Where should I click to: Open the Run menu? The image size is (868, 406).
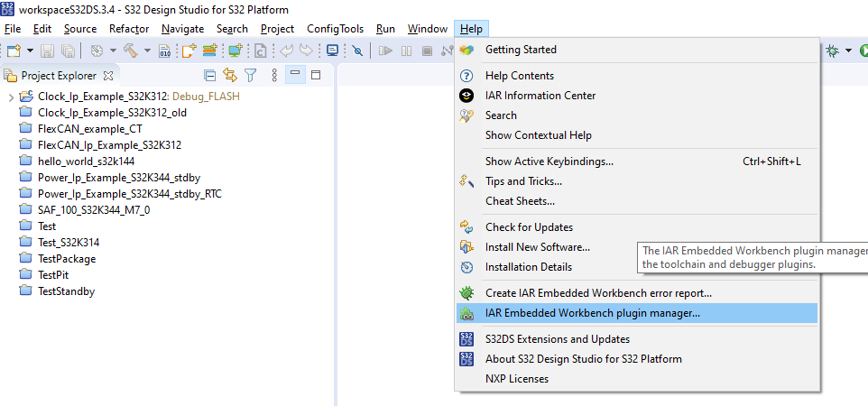tap(385, 29)
